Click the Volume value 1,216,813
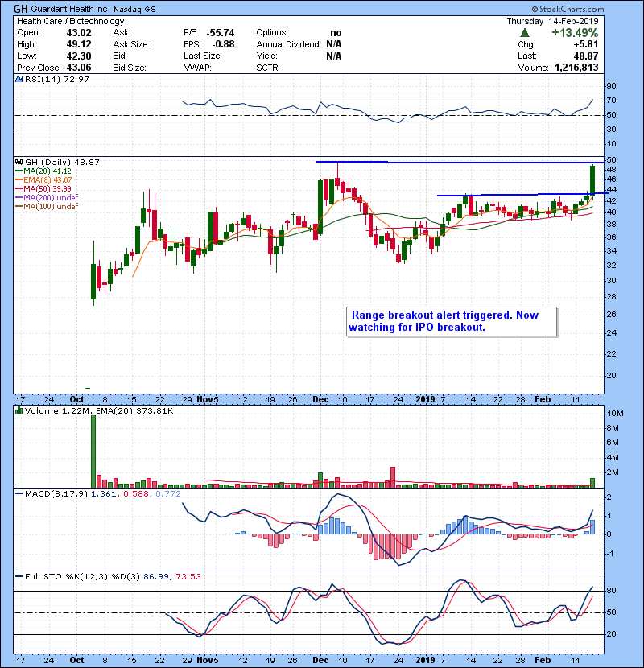Viewport: 644px width, 668px height. [576, 68]
